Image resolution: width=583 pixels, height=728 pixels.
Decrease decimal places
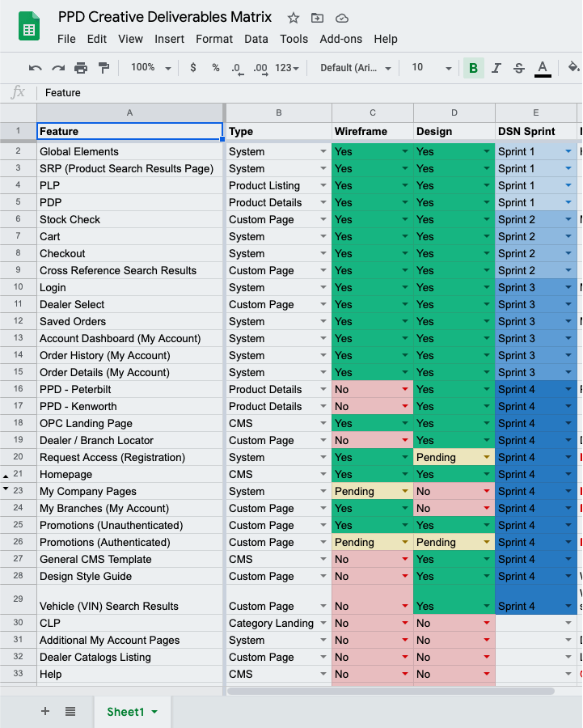[237, 69]
